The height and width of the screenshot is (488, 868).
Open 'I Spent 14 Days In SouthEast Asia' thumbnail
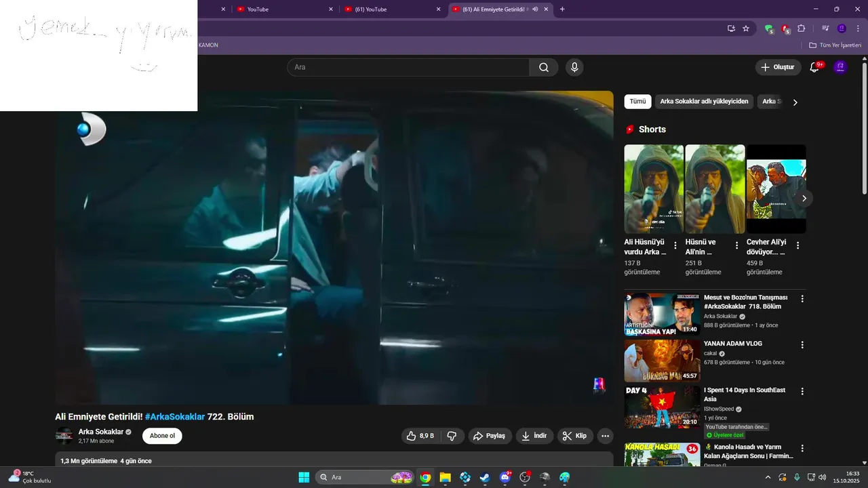pos(663,407)
